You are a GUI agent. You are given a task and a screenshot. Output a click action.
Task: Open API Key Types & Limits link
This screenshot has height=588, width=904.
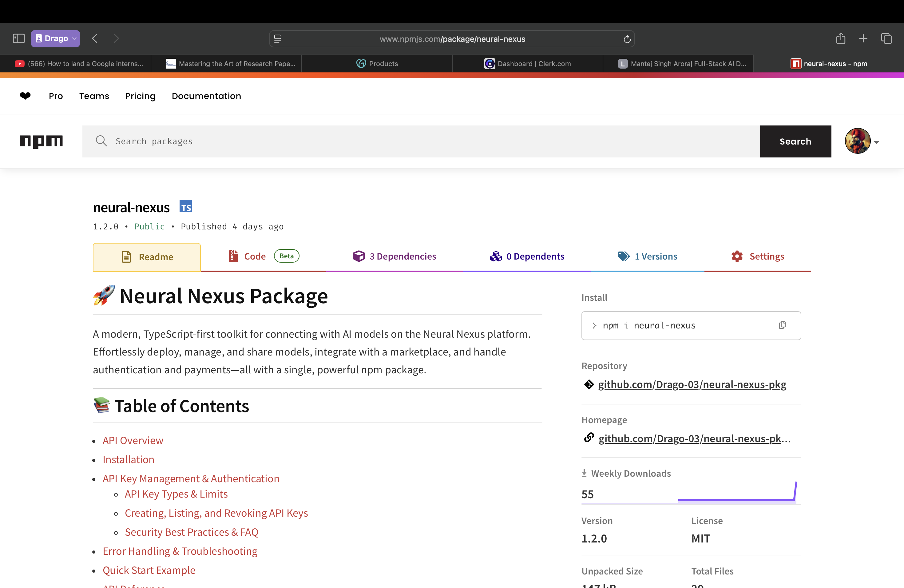pos(176,494)
